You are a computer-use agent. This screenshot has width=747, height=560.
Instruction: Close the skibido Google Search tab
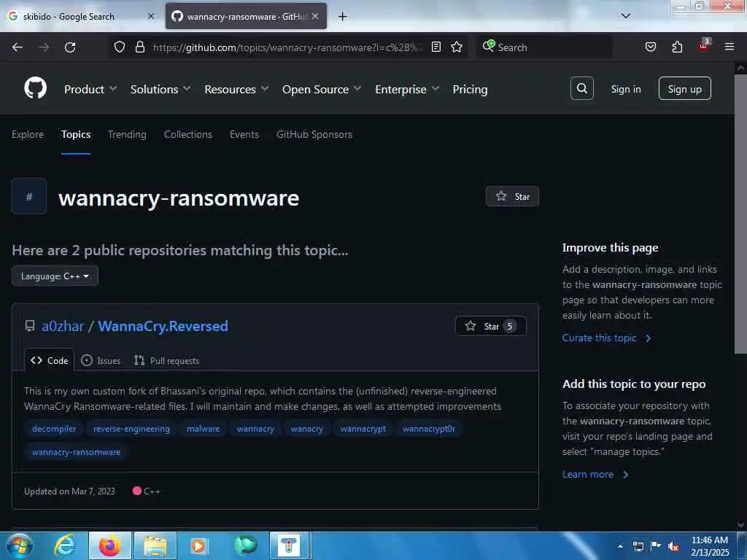[x=150, y=16]
